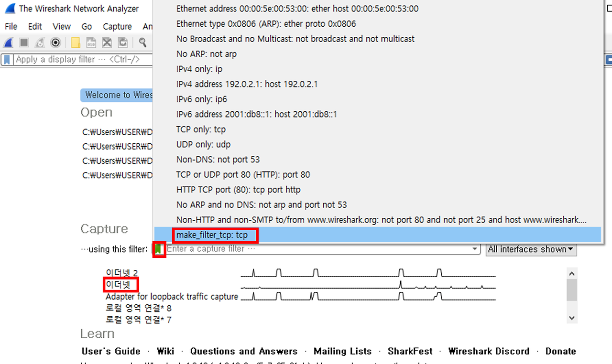Start capturing packets with the shark fin icon
Screen dimensions: 612x364
coord(8,43)
